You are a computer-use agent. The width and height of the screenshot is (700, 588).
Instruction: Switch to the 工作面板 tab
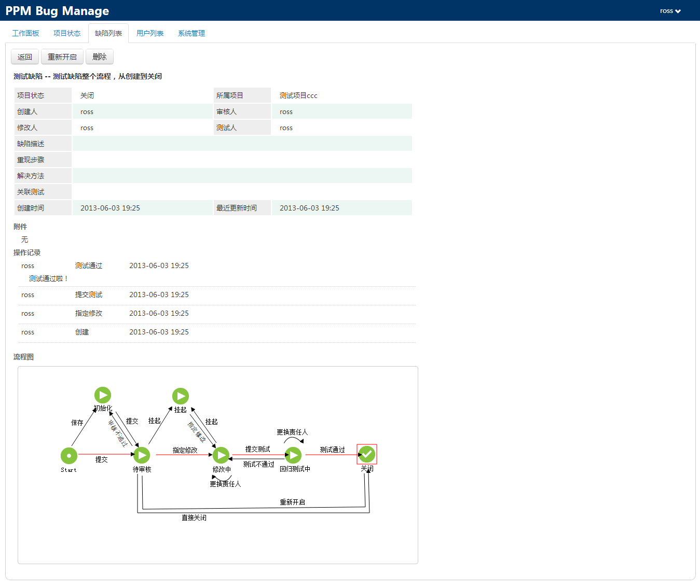(25, 33)
